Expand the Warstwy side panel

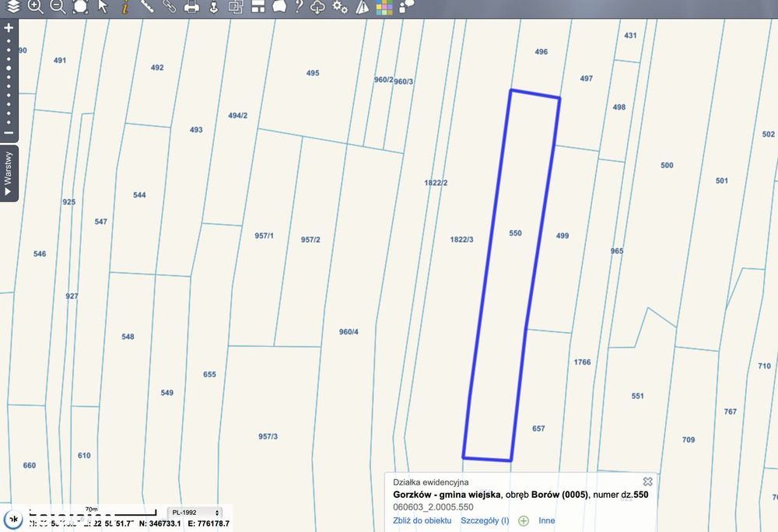coord(9,173)
